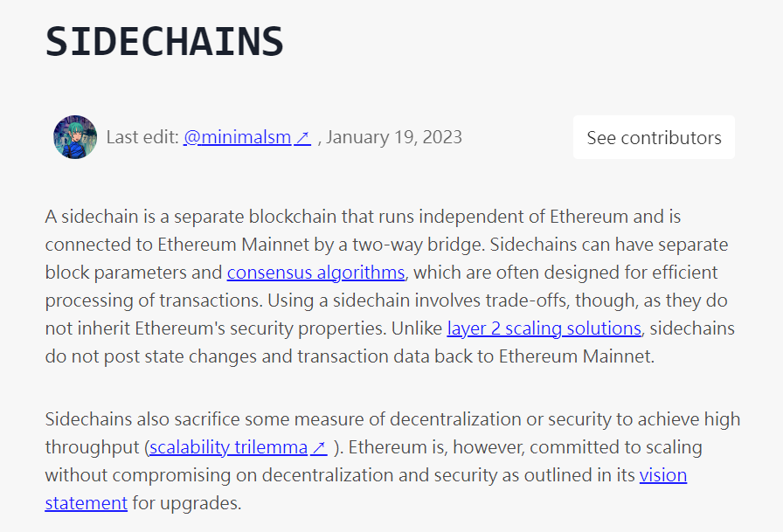783x532 pixels.
Task: Click the January 19, 2023 edit date
Action: click(x=394, y=137)
